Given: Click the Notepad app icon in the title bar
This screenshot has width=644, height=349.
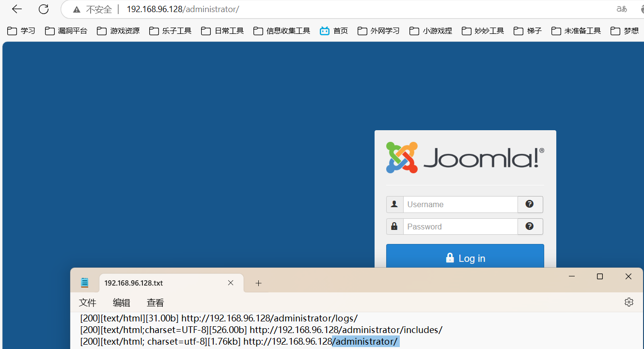Looking at the screenshot, I should [85, 283].
